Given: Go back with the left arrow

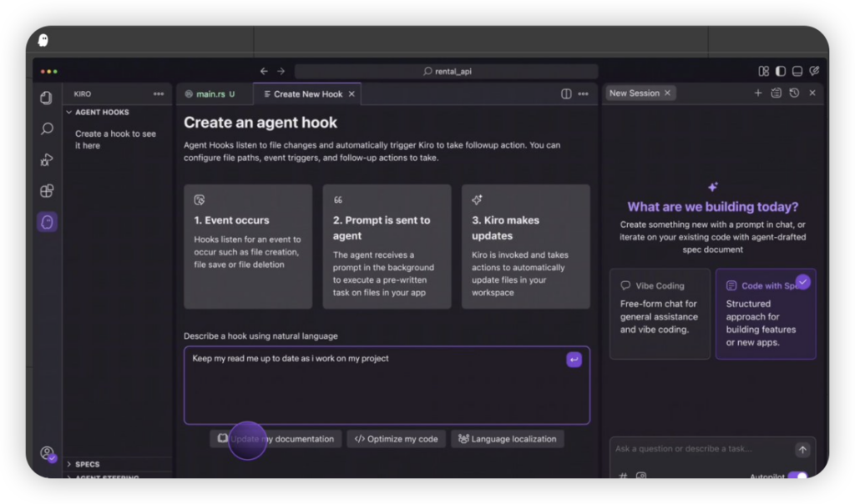Looking at the screenshot, I should 264,71.
